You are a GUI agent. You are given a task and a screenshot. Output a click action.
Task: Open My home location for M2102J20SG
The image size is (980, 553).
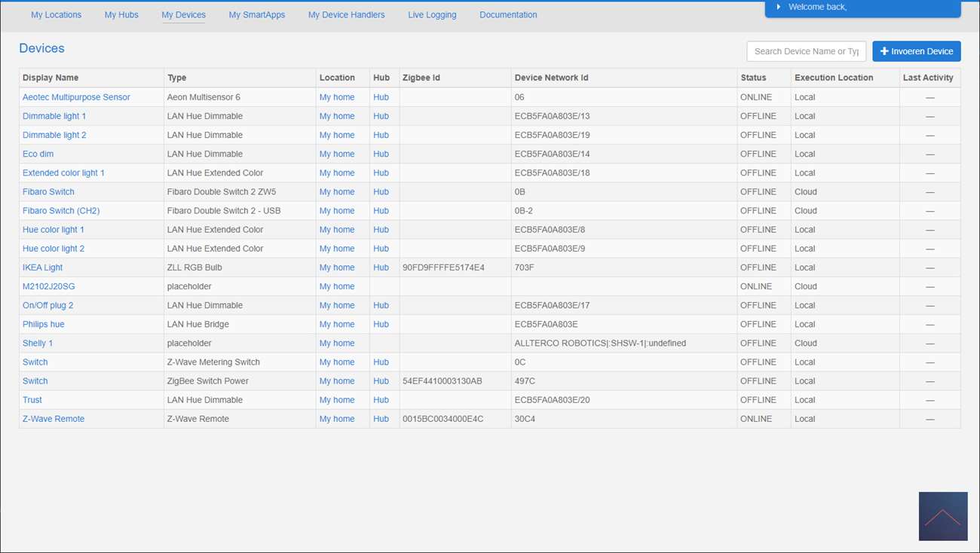336,286
